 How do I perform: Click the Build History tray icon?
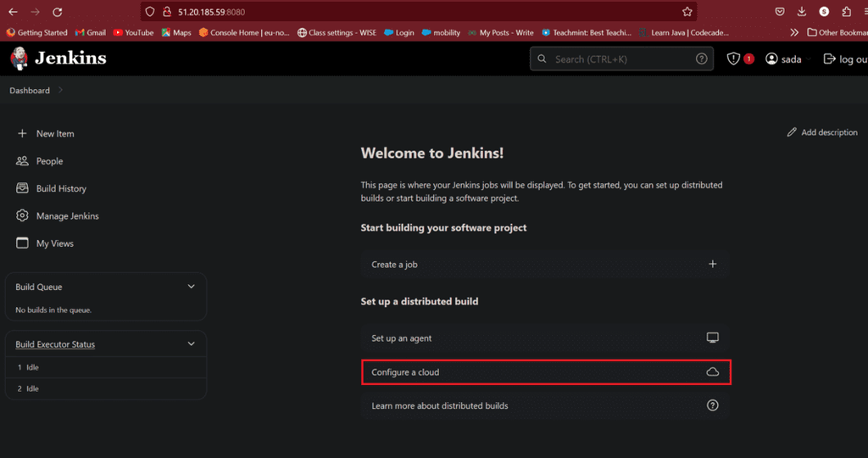click(x=22, y=188)
